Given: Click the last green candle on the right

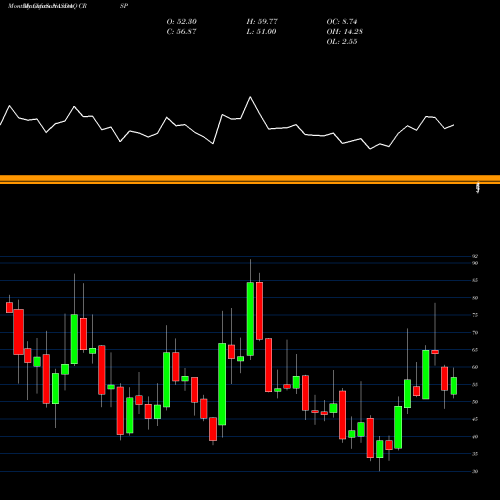Looking at the screenshot, I should 454,386.
